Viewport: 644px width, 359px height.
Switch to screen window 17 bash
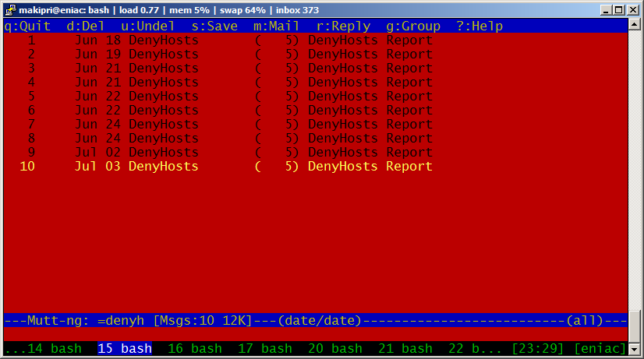coord(265,348)
